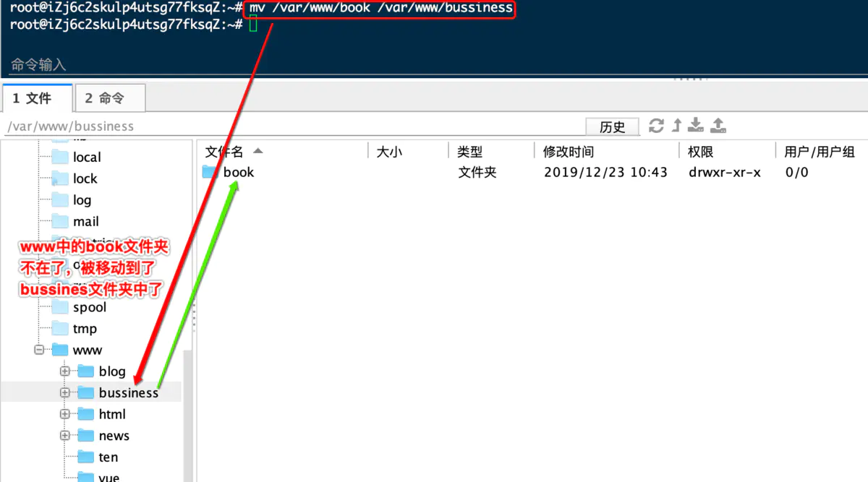Click the terminal cursor on second prompt line
This screenshot has width=868, height=482.
coord(252,25)
